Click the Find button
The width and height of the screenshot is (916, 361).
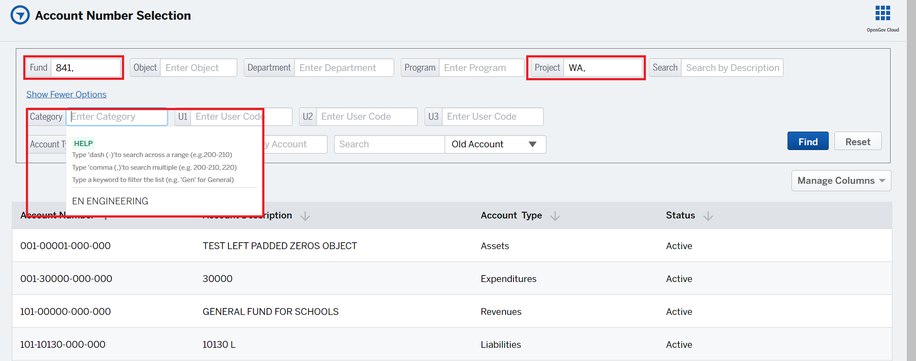pos(808,141)
